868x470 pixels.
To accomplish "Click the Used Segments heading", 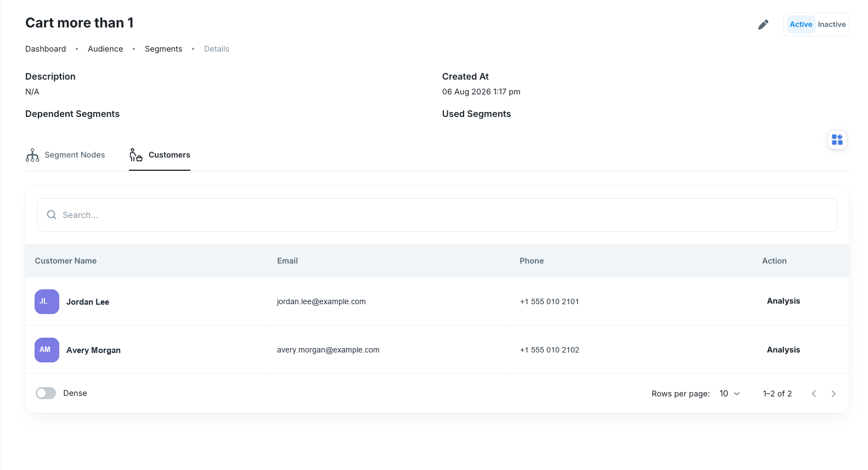I will click(x=476, y=114).
